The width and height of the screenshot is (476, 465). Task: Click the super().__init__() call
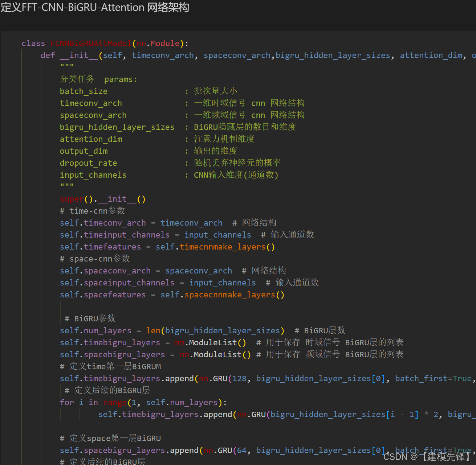pyautogui.click(x=103, y=199)
